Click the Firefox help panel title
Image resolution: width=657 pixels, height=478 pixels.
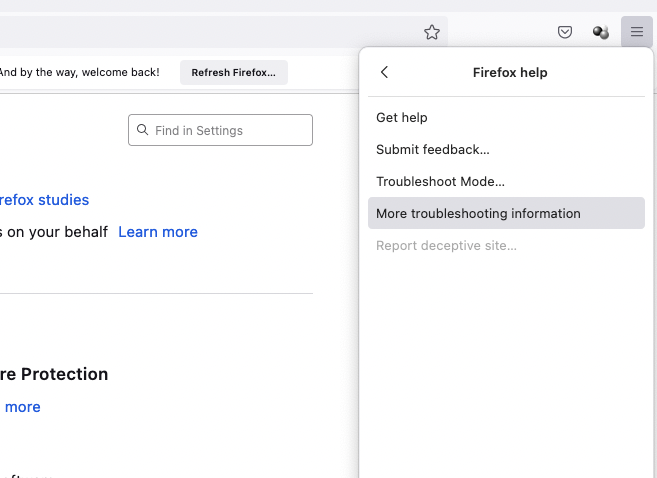tap(510, 72)
